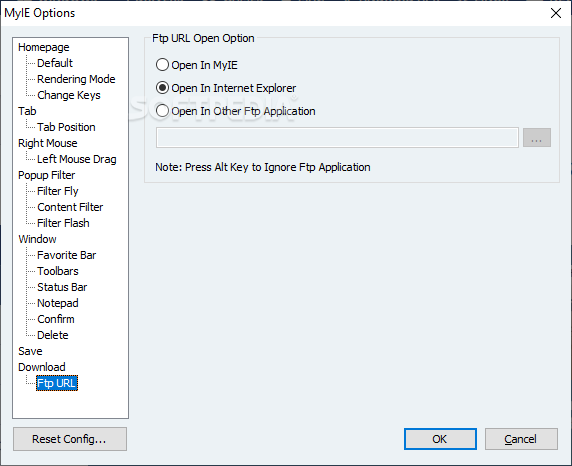This screenshot has width=572, height=466.
Task: Open Favorite Bar settings
Action: (67, 255)
